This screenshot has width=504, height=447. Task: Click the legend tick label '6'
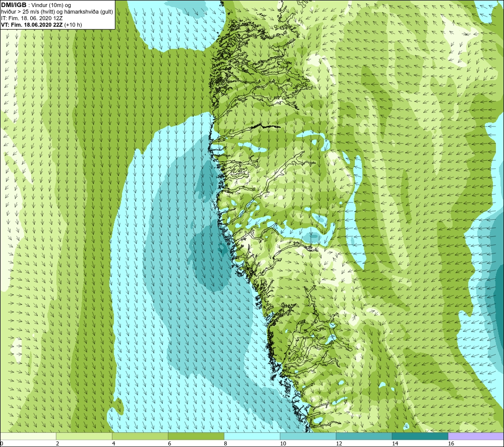[x=169, y=443]
